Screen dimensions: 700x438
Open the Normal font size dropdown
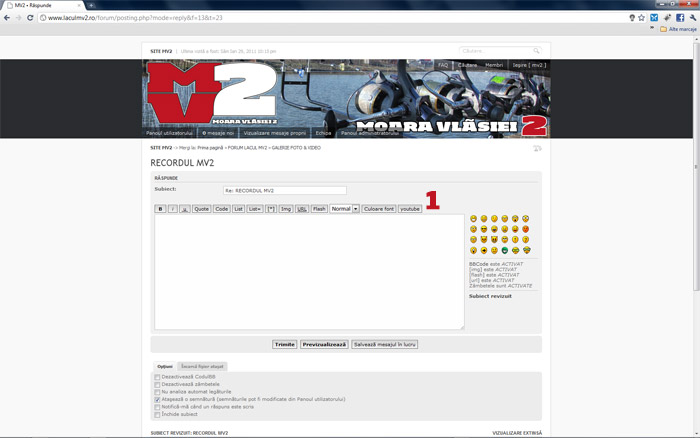(x=344, y=209)
